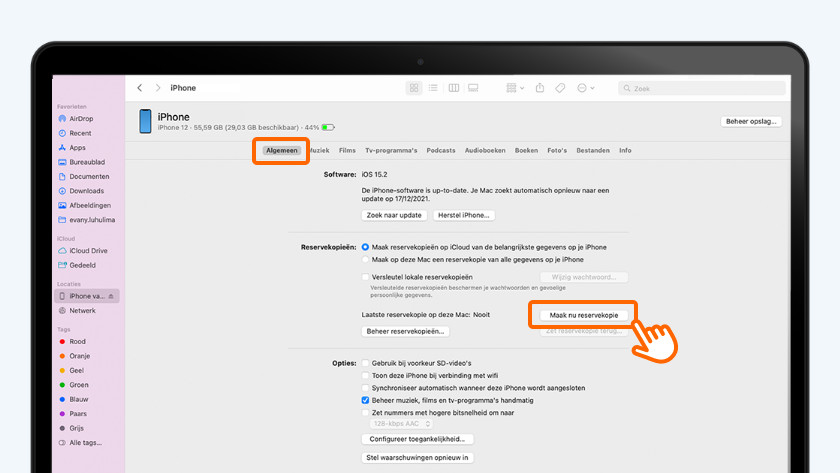Enable hogere bitsnelheid conversion checkbox
Image resolution: width=840 pixels, height=473 pixels.
pos(365,412)
